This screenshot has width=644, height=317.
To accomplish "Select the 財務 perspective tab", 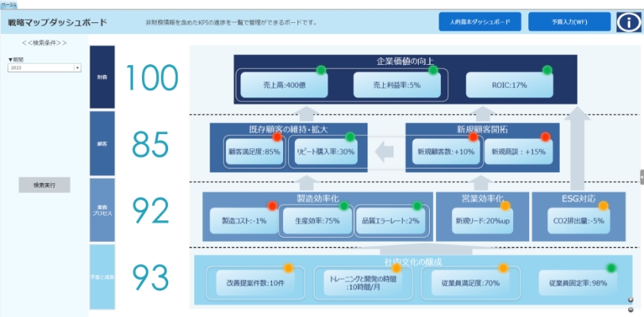I will click(x=102, y=77).
